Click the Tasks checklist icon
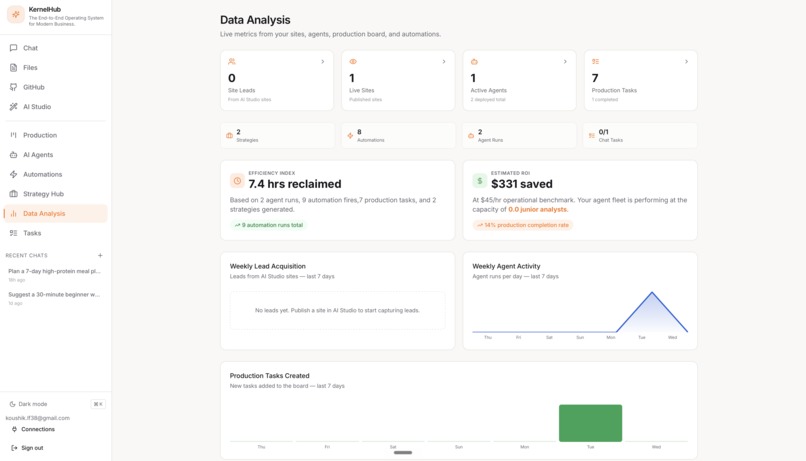 [x=13, y=233]
